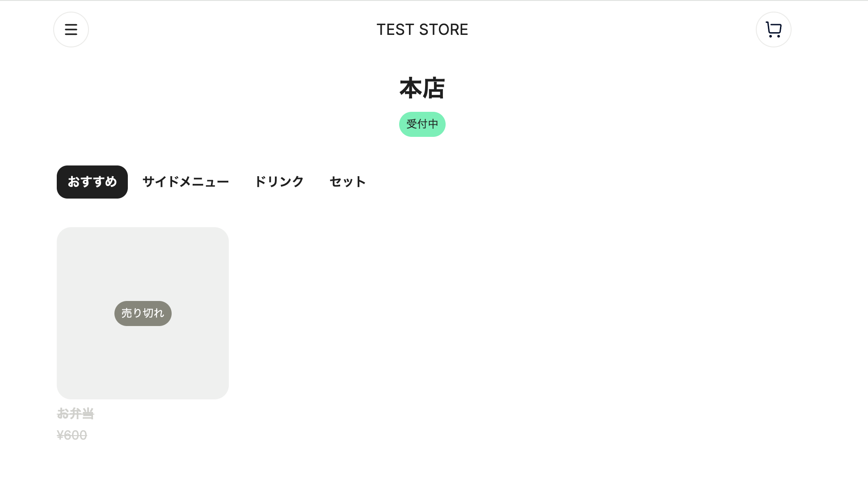Switch back to the おすすめ tab
868x500 pixels.
92,182
